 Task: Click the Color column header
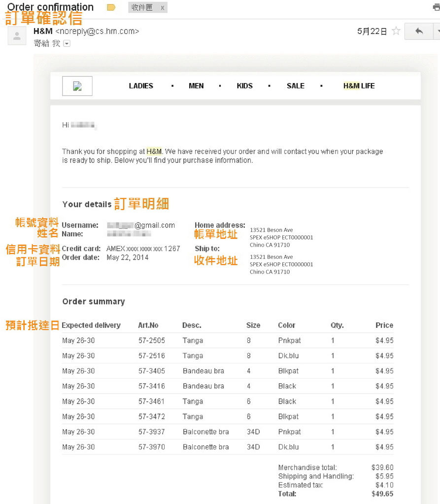click(286, 325)
